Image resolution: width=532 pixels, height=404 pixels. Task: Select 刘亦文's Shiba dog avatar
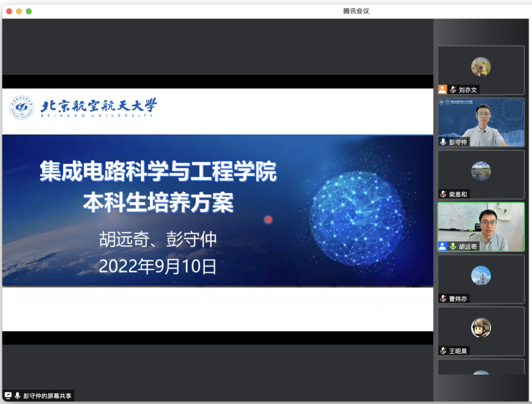tap(481, 67)
